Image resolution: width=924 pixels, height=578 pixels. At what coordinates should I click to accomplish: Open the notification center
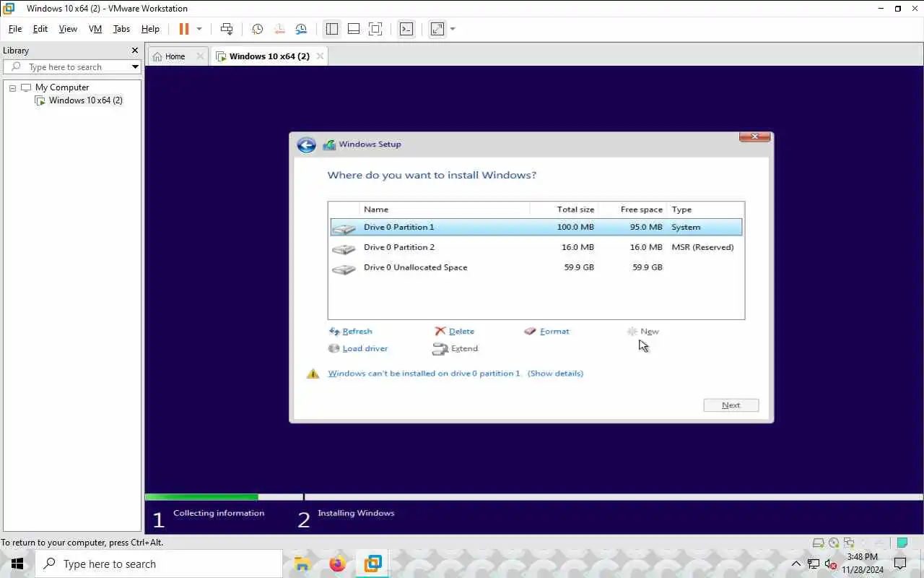(x=900, y=564)
